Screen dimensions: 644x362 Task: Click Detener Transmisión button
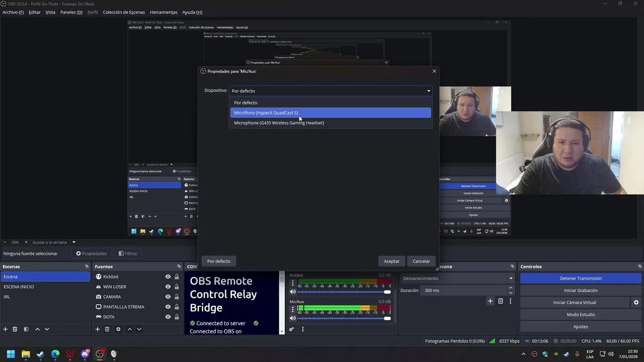[x=581, y=278]
